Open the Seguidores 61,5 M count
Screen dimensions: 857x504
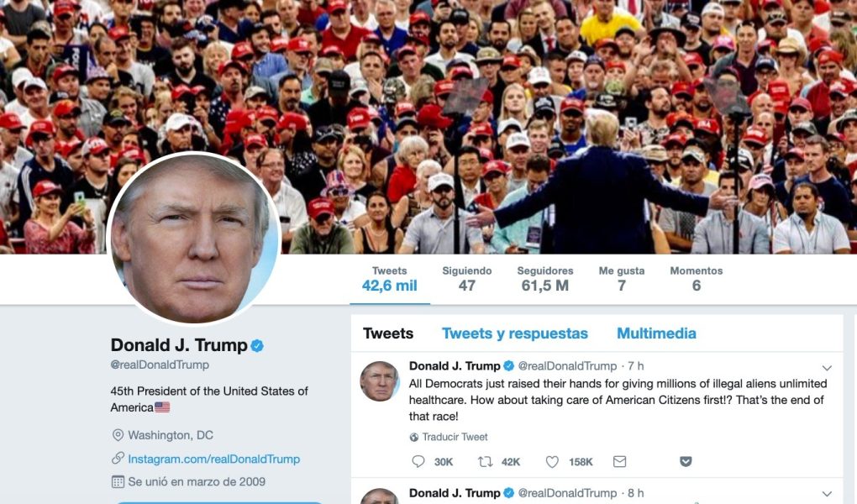tap(545, 279)
